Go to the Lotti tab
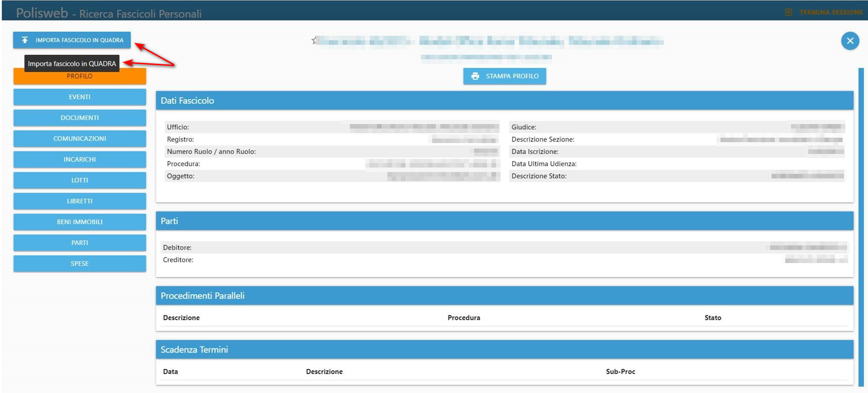868x393 pixels. point(80,180)
